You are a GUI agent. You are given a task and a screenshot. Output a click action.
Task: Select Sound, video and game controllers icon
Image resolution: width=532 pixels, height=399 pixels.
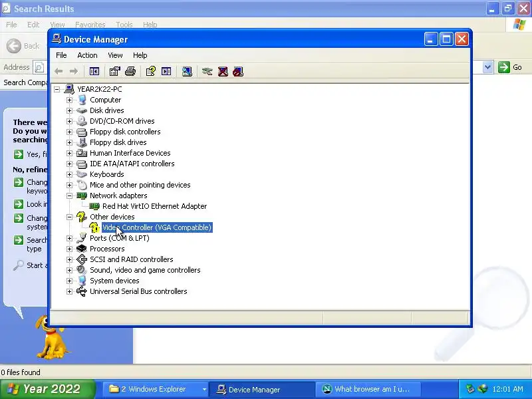pyautogui.click(x=82, y=270)
